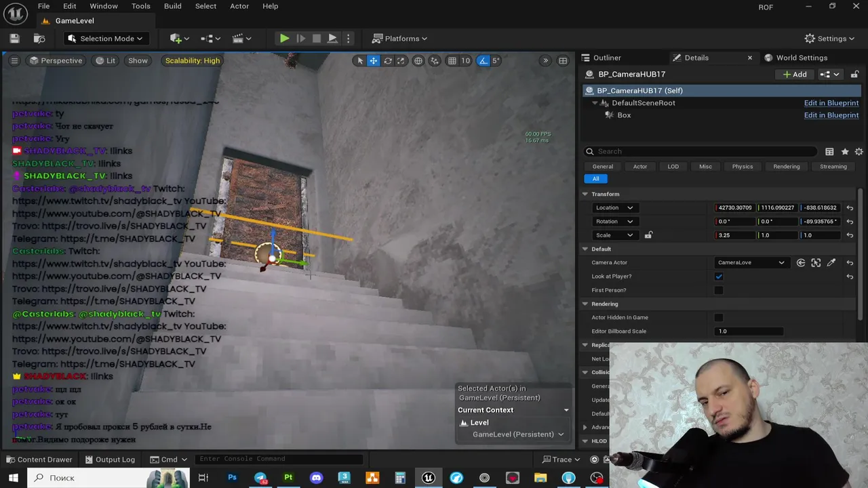Open the Content Drawer
The image size is (868, 488).
point(39,460)
